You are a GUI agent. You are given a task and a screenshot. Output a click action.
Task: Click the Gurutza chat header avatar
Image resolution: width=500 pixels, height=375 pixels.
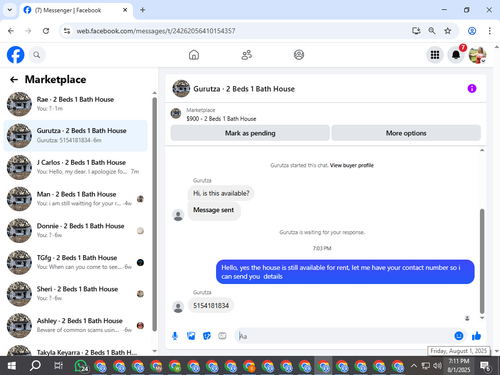pos(181,88)
